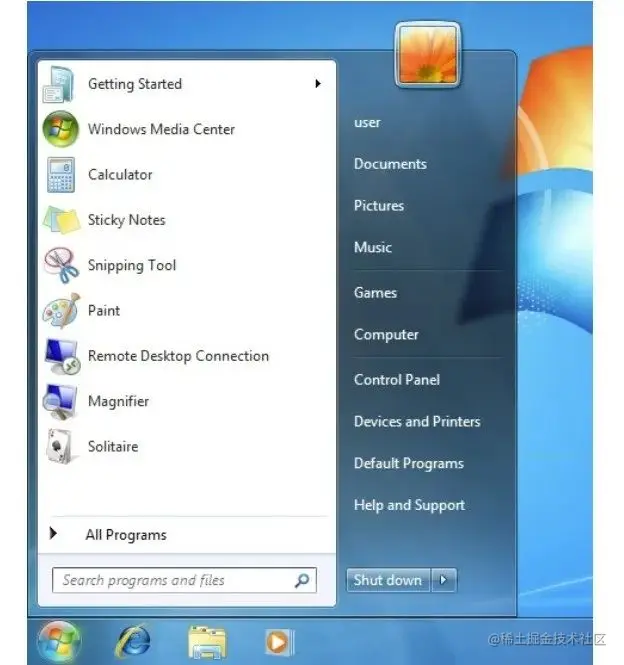Open Remote Desktop Connection icon
Viewport: 624px width, 665px height.
[62, 356]
